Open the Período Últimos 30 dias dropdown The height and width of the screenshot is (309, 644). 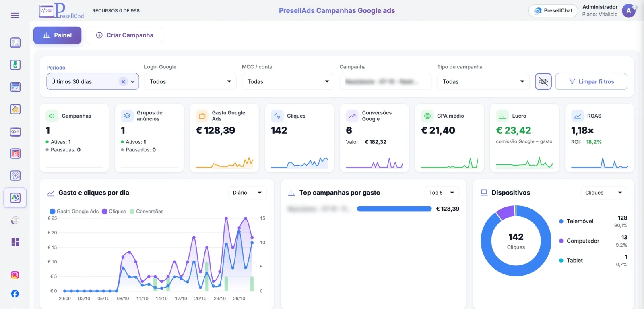click(x=93, y=82)
